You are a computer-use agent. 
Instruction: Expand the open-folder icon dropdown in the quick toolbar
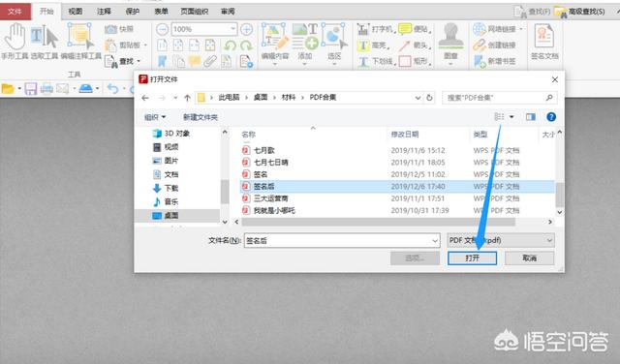pos(19,88)
